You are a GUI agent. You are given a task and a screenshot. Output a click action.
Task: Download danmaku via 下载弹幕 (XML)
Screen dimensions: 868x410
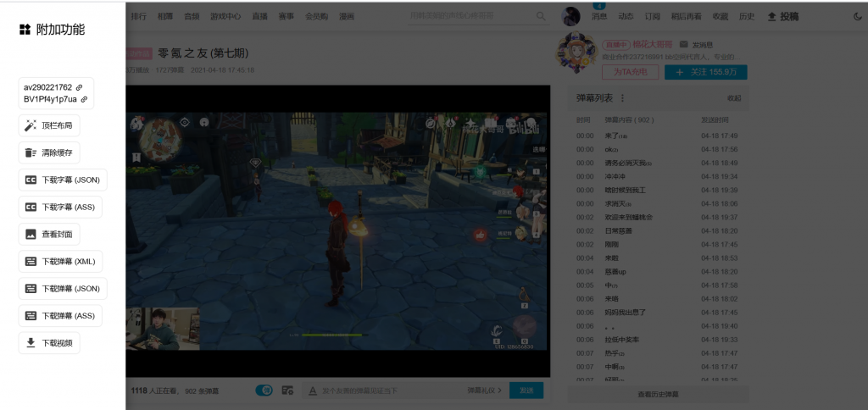[60, 261]
